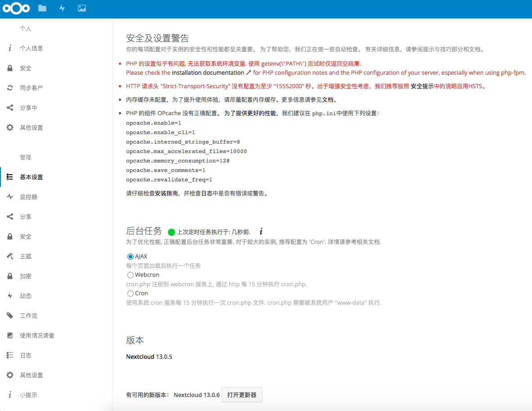Click Nextcloud 13.0.5 version text
The height and width of the screenshot is (411, 532).
point(149,357)
